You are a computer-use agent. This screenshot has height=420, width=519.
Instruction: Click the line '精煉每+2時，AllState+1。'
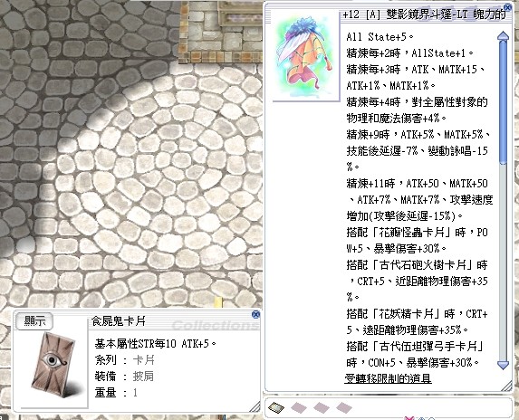point(410,52)
